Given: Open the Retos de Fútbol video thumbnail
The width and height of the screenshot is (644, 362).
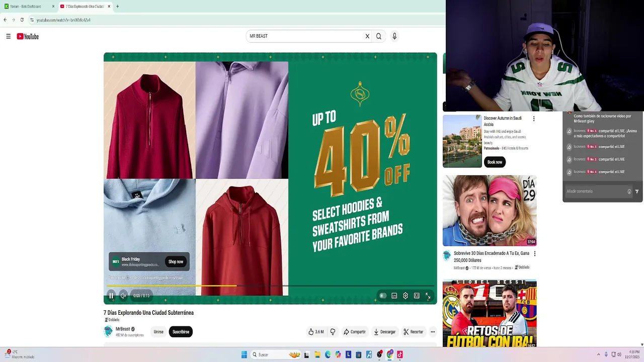Looking at the screenshot, I should (490, 313).
